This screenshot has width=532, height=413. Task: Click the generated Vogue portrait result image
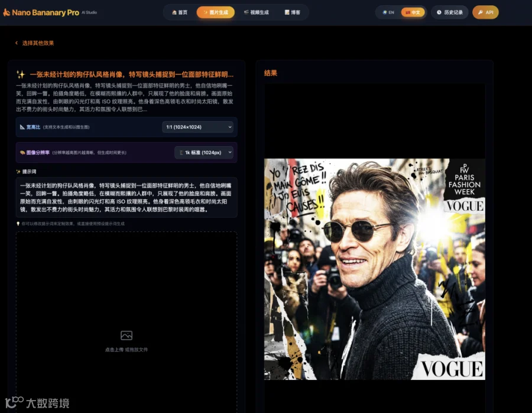375,269
